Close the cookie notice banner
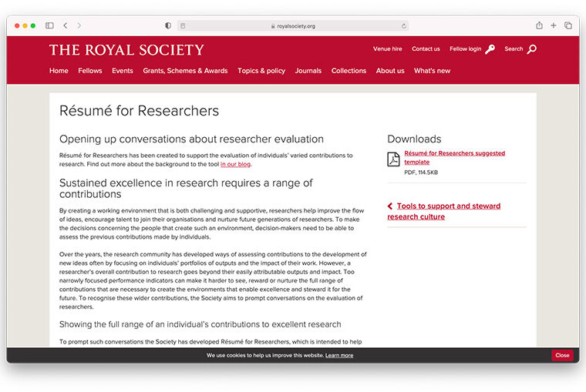 562,355
